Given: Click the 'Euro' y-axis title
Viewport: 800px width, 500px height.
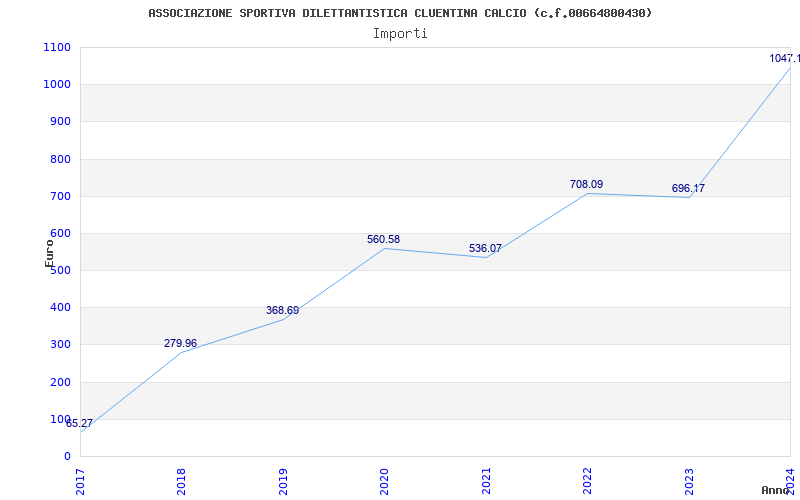Looking at the screenshot, I should 49,253.
